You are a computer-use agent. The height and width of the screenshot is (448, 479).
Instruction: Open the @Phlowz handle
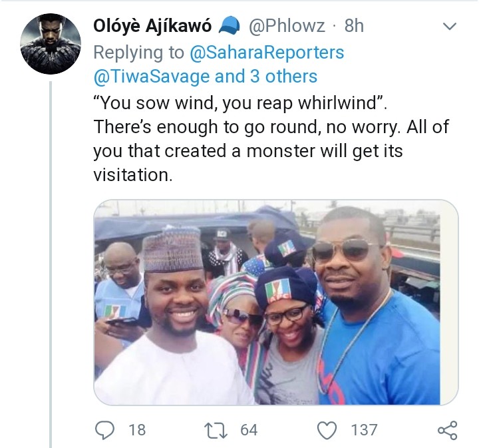[x=287, y=26]
